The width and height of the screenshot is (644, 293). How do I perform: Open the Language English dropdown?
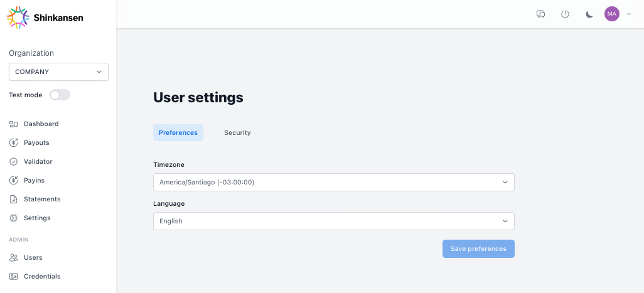tap(334, 221)
